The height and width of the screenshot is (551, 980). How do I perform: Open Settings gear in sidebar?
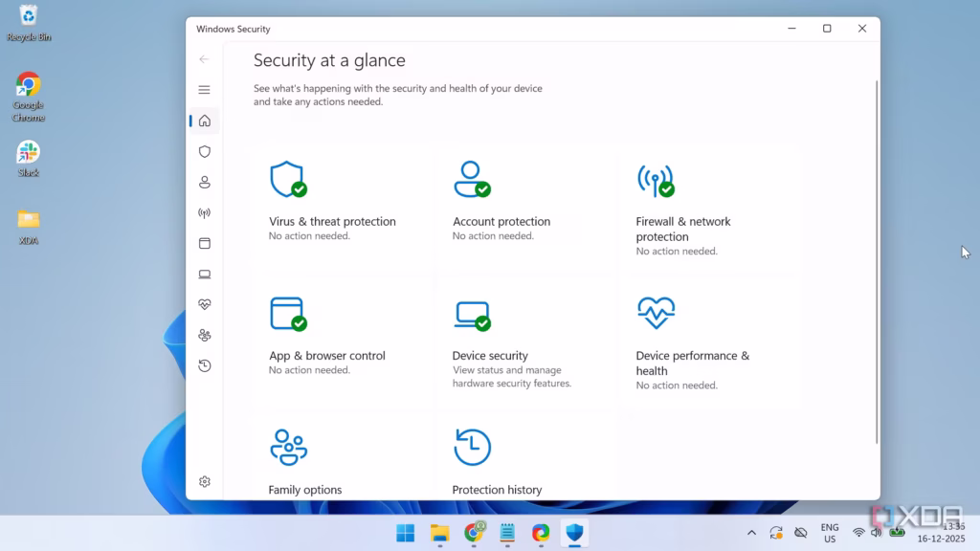tap(205, 482)
